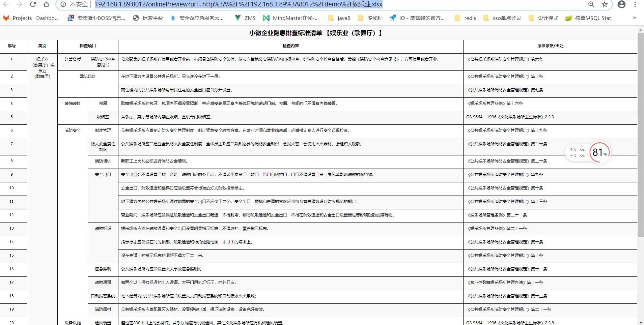
Task: Select the 防火安全责任制度 cell
Action: tap(103, 147)
